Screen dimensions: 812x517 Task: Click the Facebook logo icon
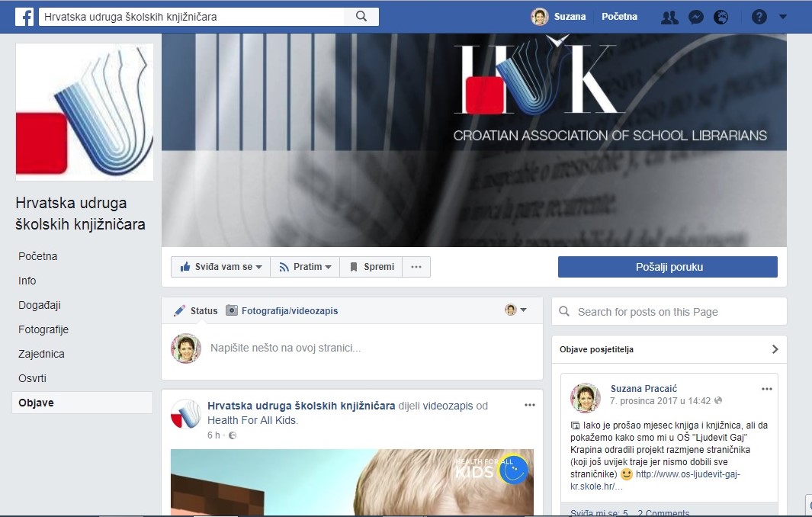click(24, 17)
